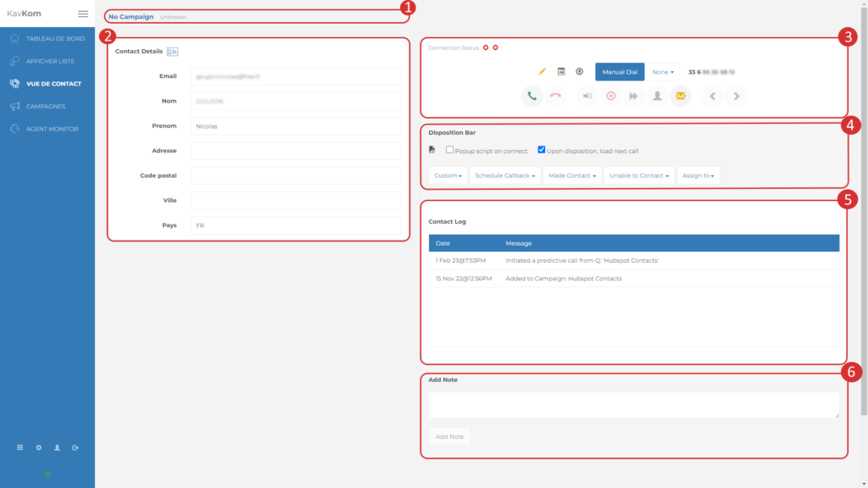
Task: Select the green answer call icon
Action: pyautogui.click(x=531, y=96)
